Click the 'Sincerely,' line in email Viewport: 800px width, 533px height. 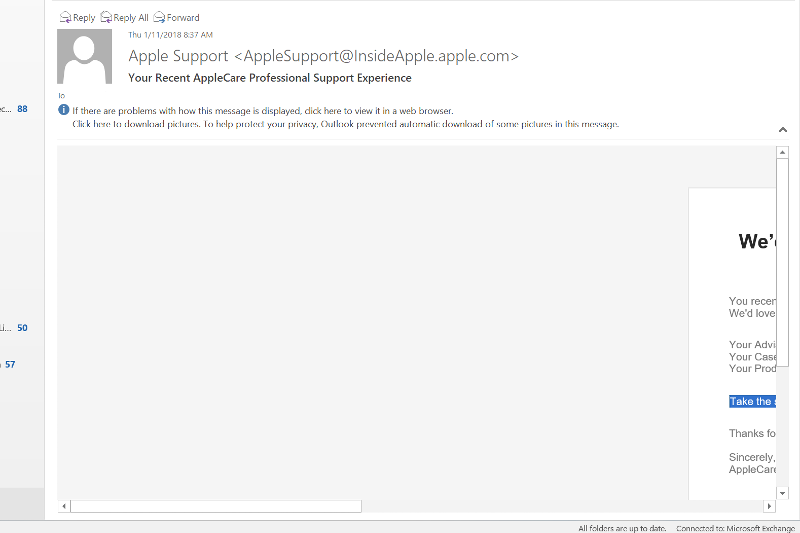752,457
